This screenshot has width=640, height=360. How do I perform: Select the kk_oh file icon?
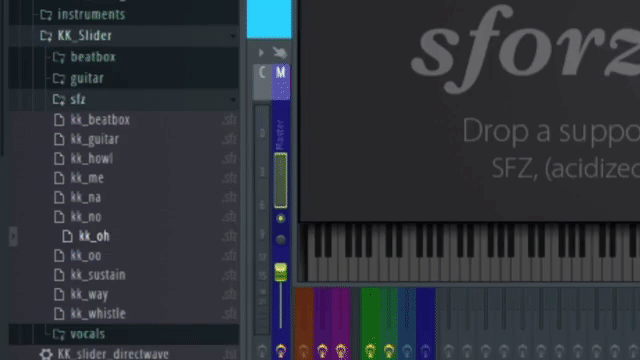(67, 236)
